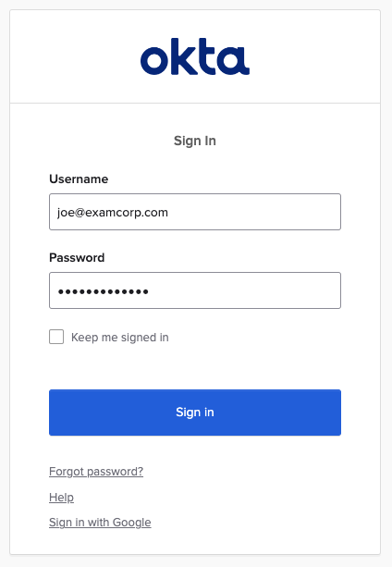Submit with the blue Sign in button

(x=195, y=413)
